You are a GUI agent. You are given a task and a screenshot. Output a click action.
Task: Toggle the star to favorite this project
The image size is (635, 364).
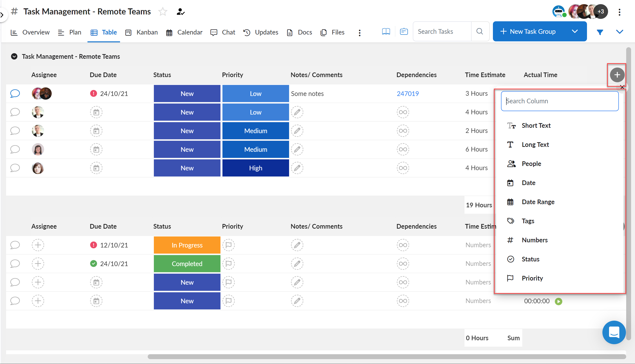(x=163, y=11)
